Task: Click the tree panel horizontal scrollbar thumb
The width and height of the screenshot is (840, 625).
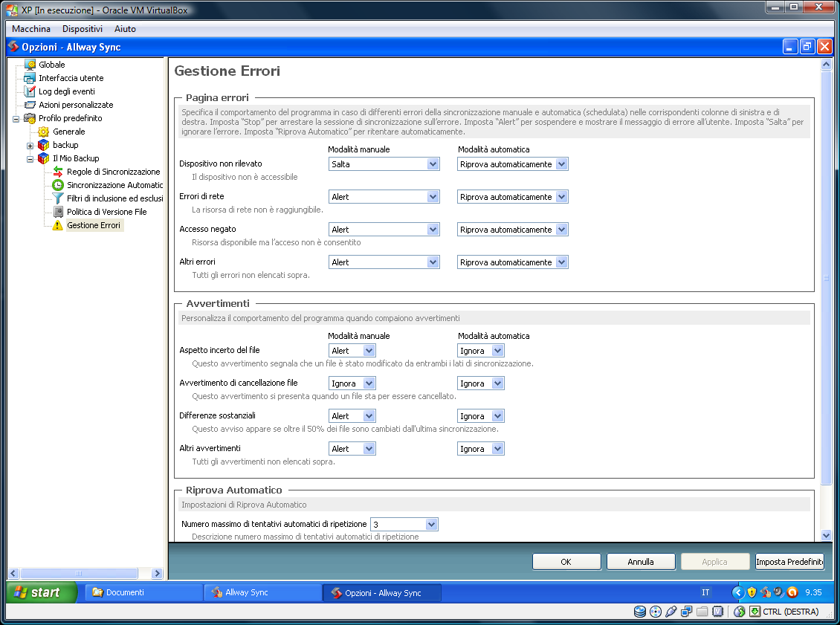Action: pos(79,573)
